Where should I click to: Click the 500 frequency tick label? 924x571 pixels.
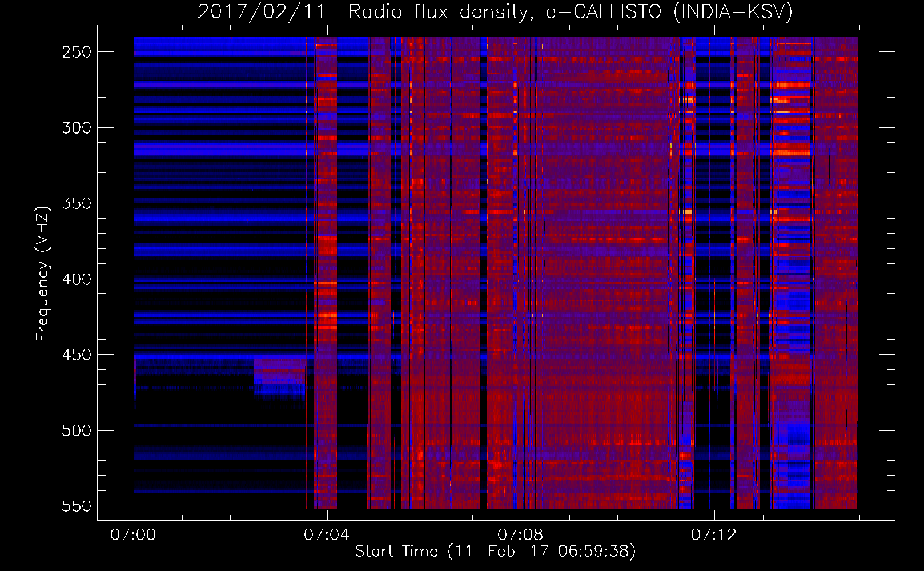point(77,431)
